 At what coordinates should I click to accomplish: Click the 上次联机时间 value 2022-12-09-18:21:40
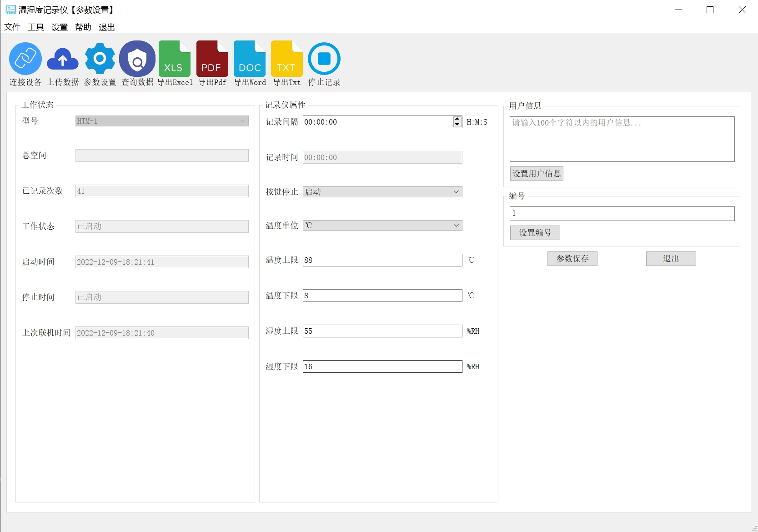(162, 333)
